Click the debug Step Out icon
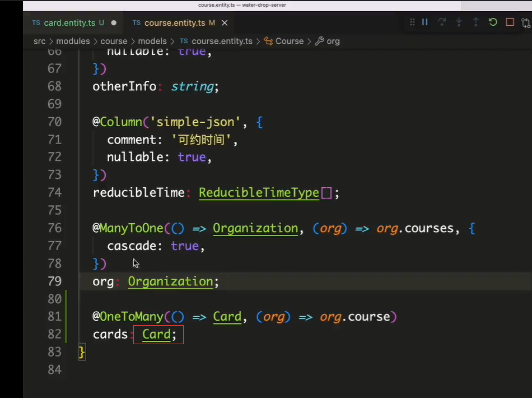The width and height of the screenshot is (532, 398). (x=475, y=22)
